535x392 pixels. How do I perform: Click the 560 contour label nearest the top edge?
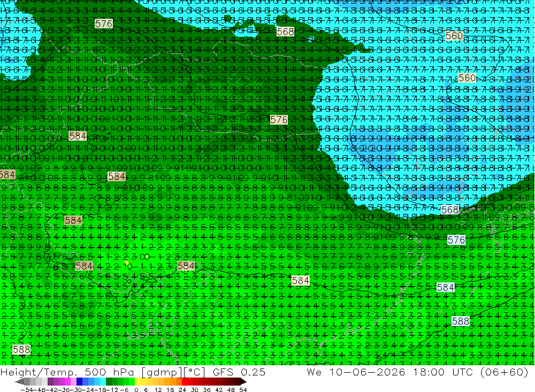[x=454, y=35]
